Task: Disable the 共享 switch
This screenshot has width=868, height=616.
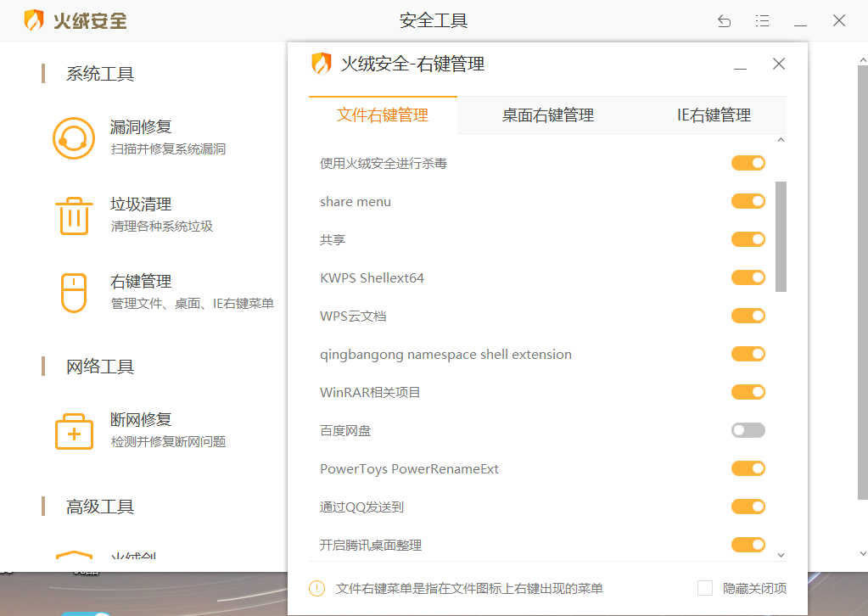Action: (x=748, y=239)
